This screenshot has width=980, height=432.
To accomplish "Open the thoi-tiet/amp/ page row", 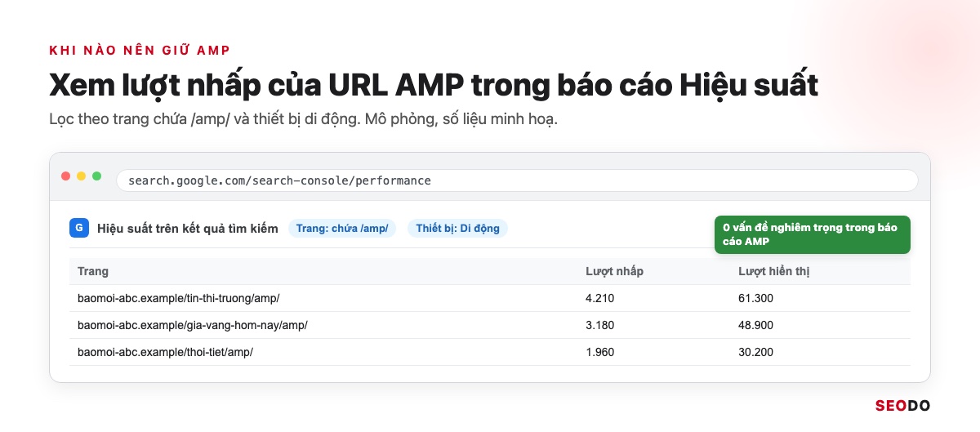I will [490, 352].
